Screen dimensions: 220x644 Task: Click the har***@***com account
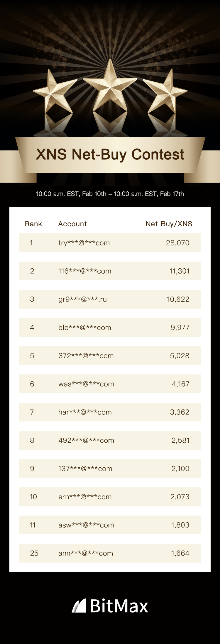coord(85,412)
